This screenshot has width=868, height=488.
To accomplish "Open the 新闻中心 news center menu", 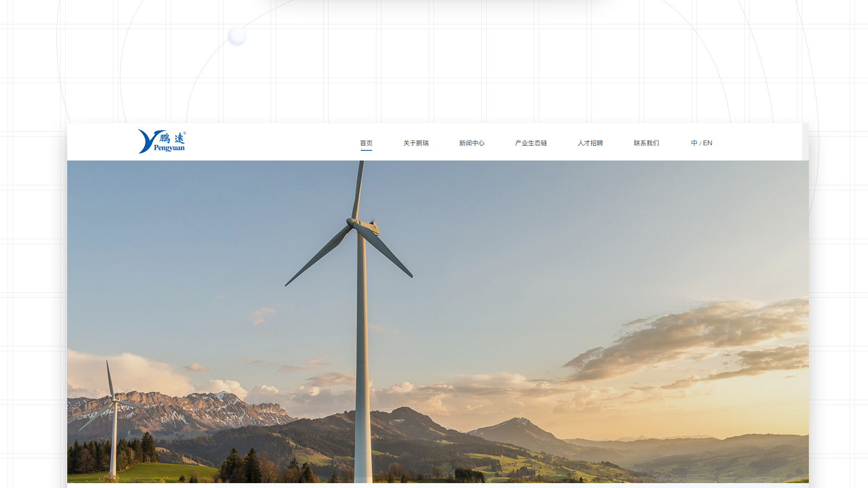I will pos(471,143).
